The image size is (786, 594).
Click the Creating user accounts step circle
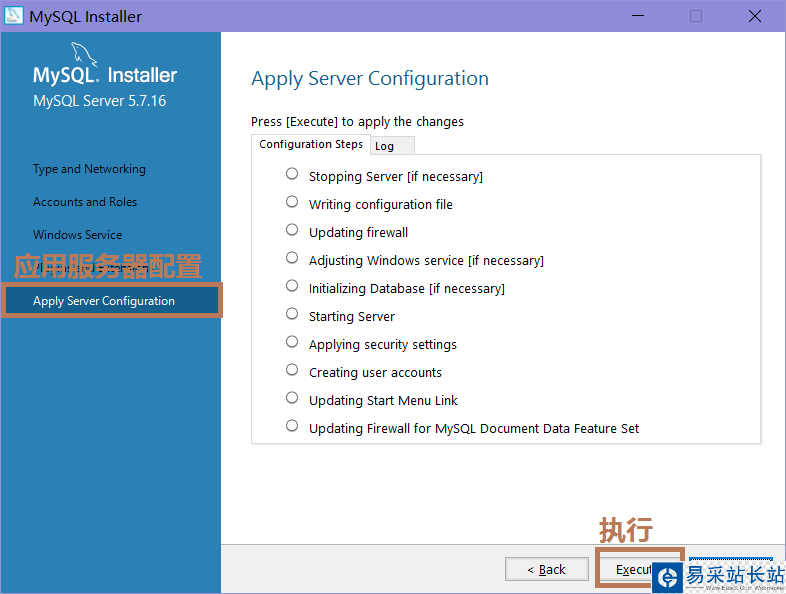(x=292, y=370)
